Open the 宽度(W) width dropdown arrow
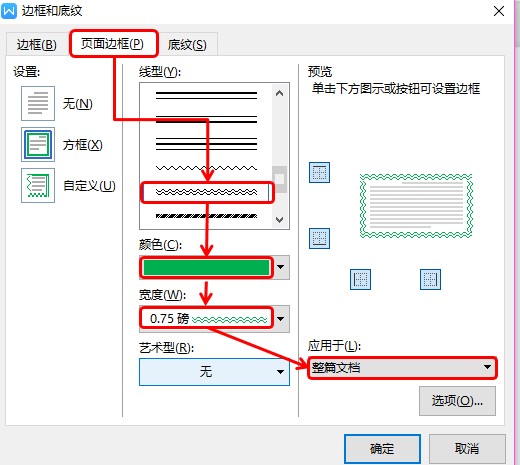Viewport: 520px width, 465px height. pyautogui.click(x=281, y=319)
